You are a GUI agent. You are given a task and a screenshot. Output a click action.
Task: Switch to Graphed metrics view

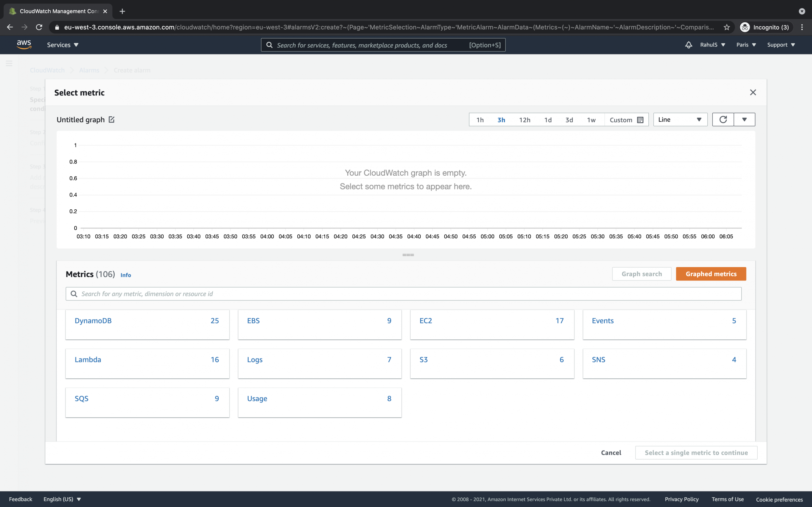coord(711,274)
